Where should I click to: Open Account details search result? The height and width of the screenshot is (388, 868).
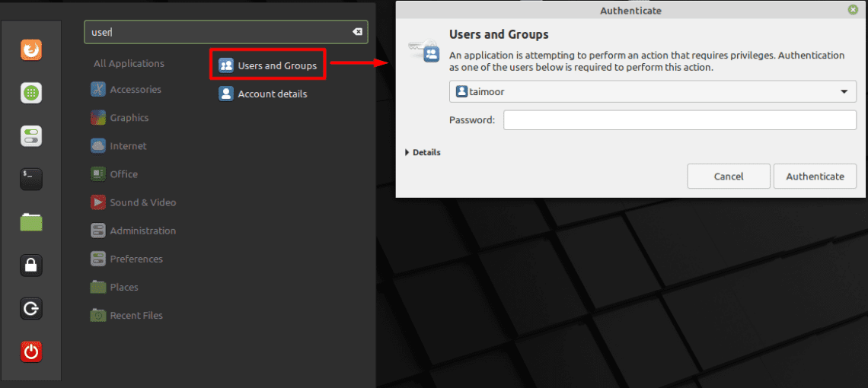[x=263, y=94]
